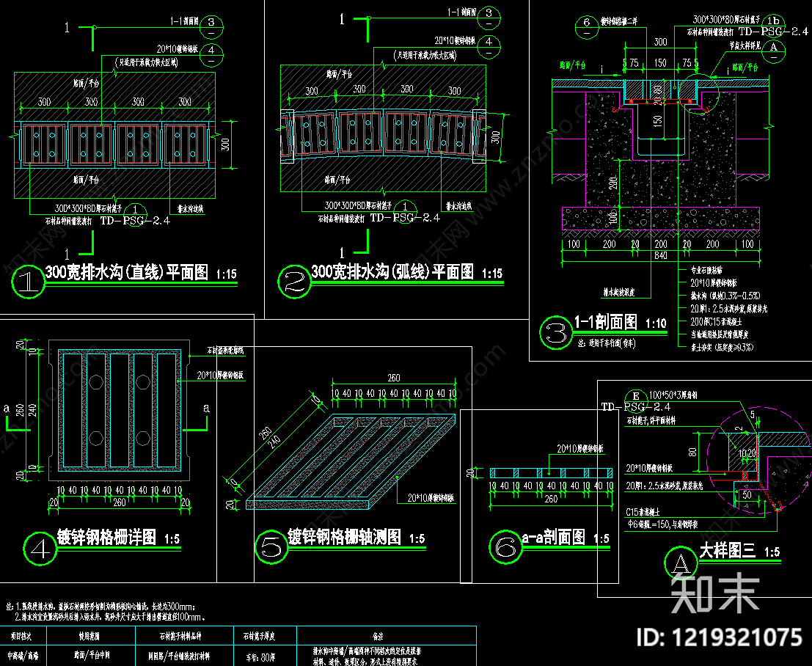The height and width of the screenshot is (666, 812).
Task: Select the drawing number 4 title bubble
Action: point(40,549)
